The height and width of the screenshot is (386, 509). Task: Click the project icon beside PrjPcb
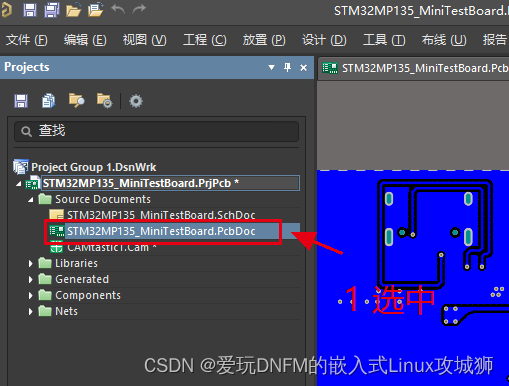pos(33,183)
